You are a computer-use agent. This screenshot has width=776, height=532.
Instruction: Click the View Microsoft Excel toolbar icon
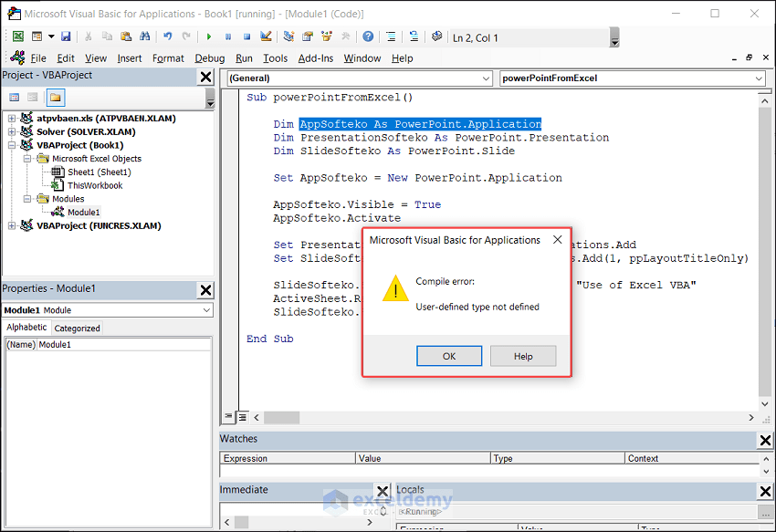[18, 37]
